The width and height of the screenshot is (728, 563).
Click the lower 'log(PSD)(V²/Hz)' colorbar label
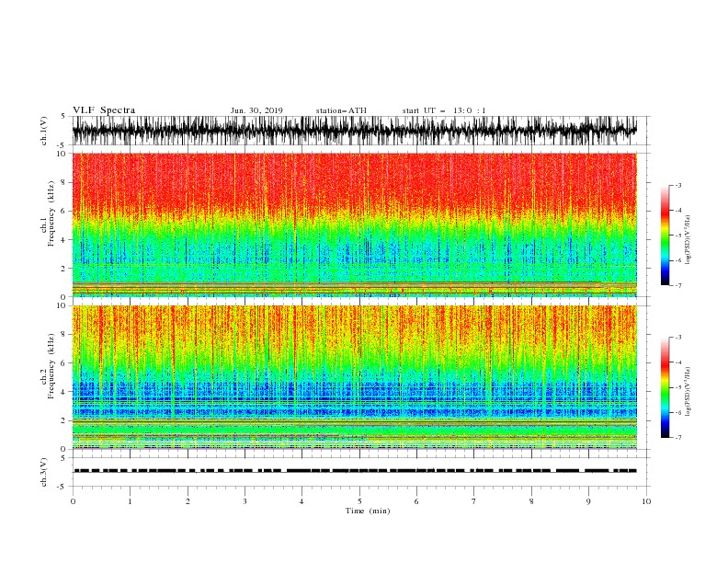[x=688, y=392]
